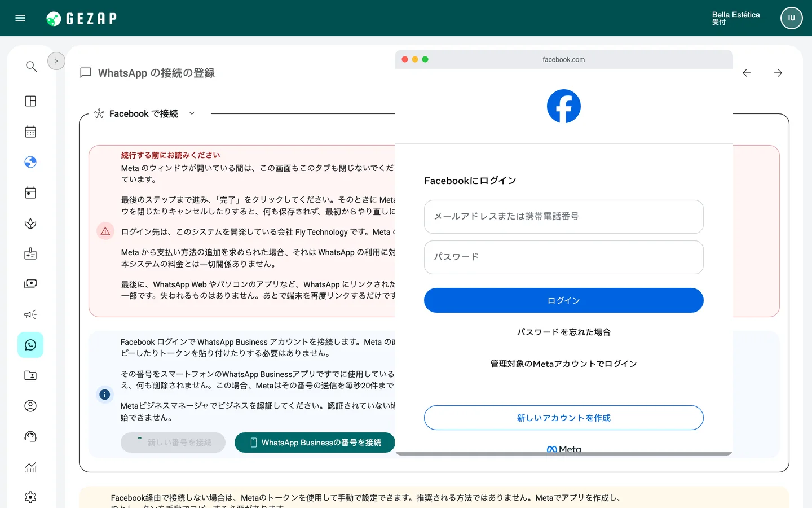Screen dimensions: 812x508
Task: Click the blue ログイン button
Action: coord(564,300)
